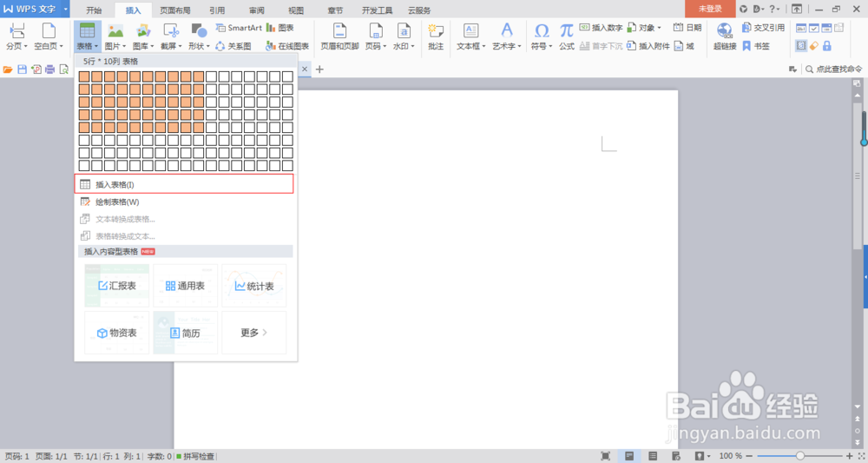Image resolution: width=868 pixels, height=463 pixels.
Task: Open the 章节 tab
Action: tap(335, 10)
